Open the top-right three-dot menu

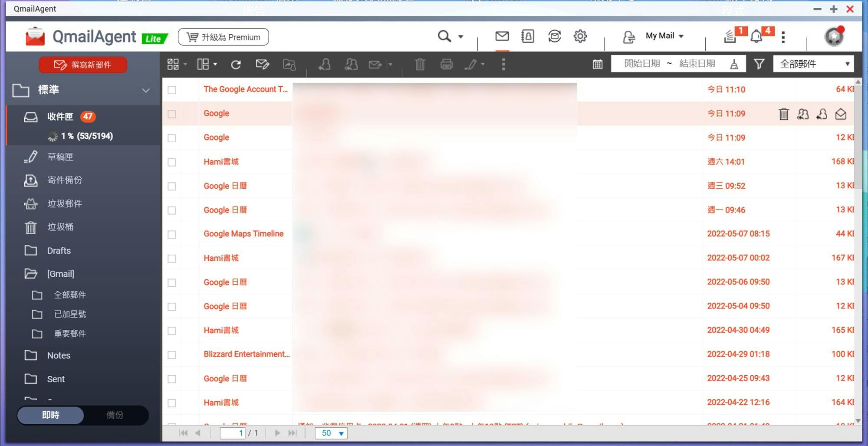tap(783, 37)
